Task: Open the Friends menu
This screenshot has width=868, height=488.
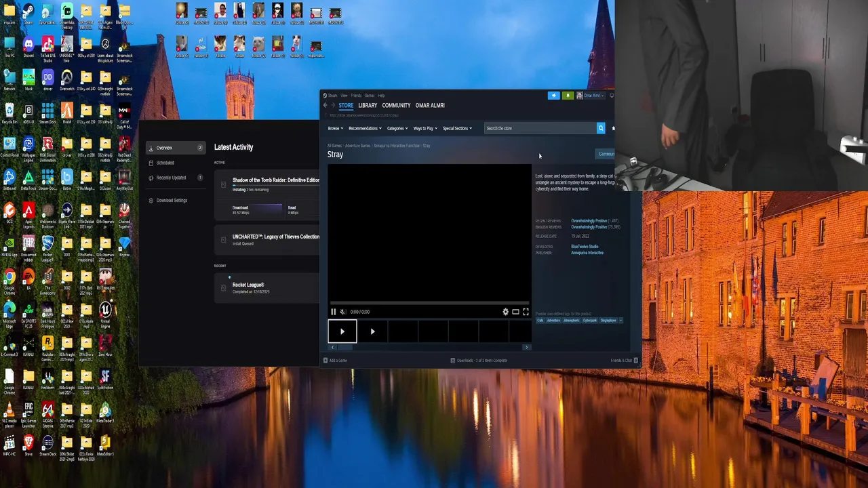Action: click(x=356, y=96)
